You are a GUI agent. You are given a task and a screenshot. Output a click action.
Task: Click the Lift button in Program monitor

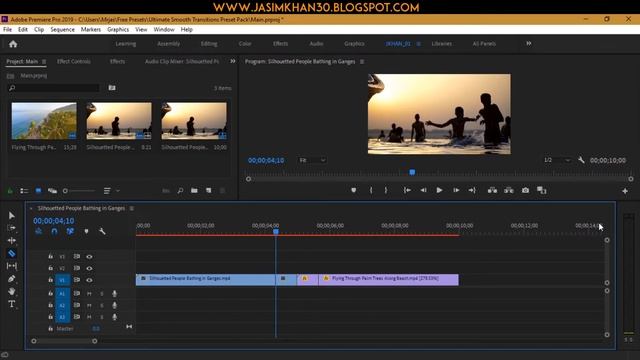492,190
